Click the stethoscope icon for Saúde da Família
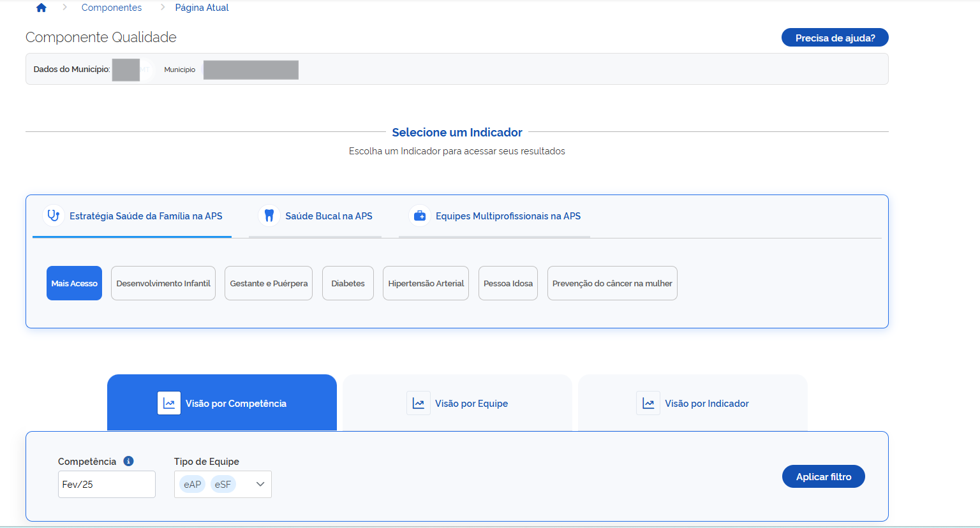Image resolution: width=980 pixels, height=528 pixels. [x=54, y=216]
